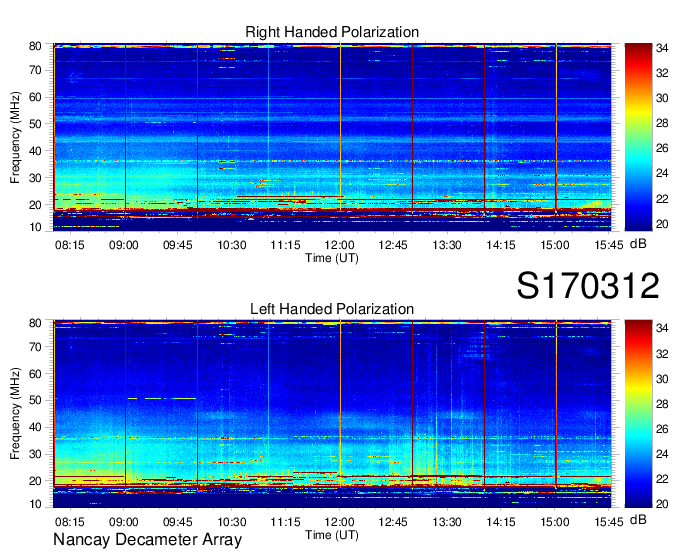
Task: Click "20" on Right Handed colorbar scale
Action: point(662,224)
